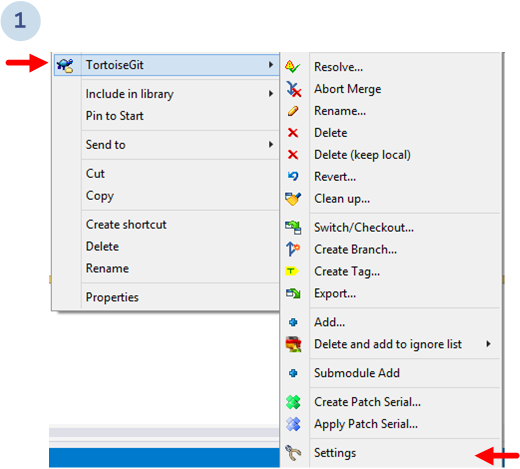The height and width of the screenshot is (469, 520).
Task: Choose Submodule Add
Action: 357,373
